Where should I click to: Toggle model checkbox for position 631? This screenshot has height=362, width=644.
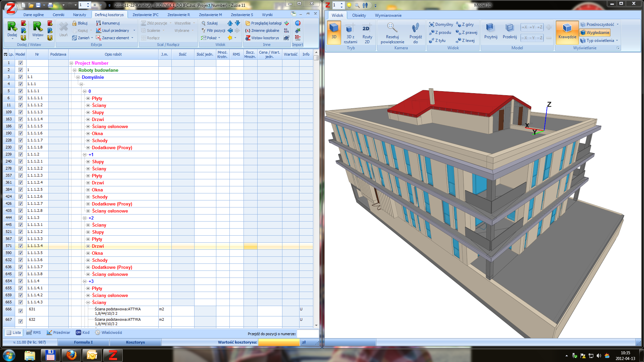pos(20,311)
